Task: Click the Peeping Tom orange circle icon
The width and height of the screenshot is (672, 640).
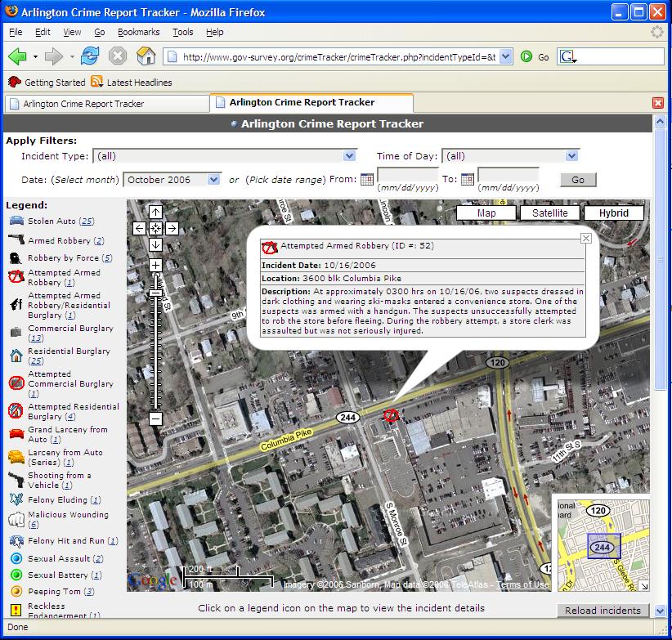Action: pos(16,591)
